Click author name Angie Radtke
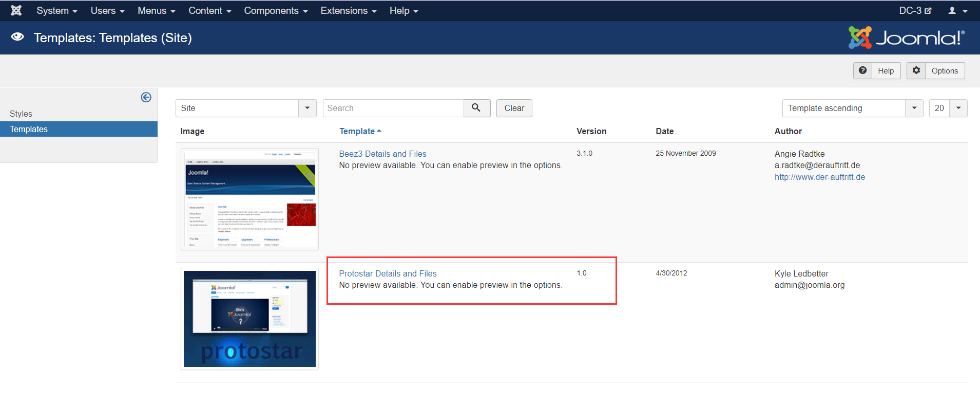 click(799, 154)
